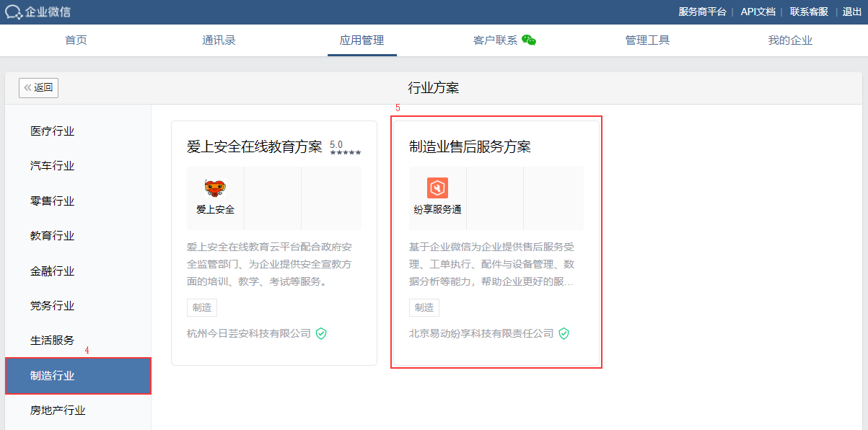Screen dimensions: 868x430
Task: Click 北京易动纷享科技有限责任公司 company name
Action: pos(481,333)
